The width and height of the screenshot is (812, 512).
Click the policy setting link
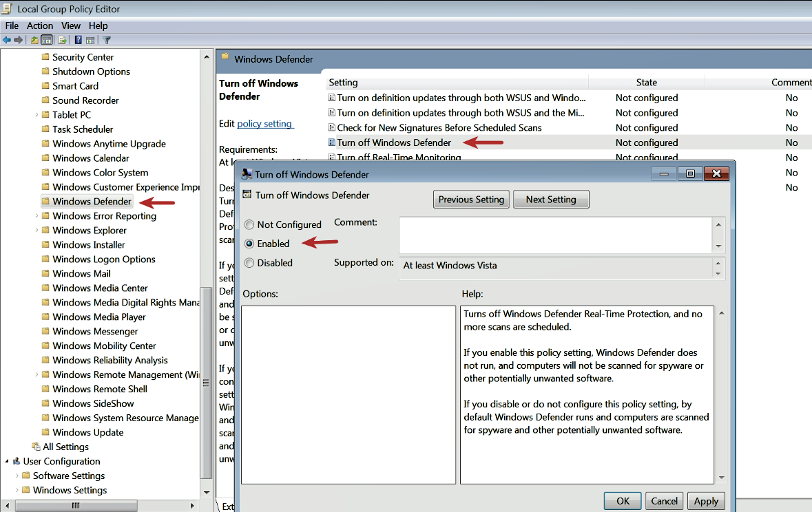(264, 124)
